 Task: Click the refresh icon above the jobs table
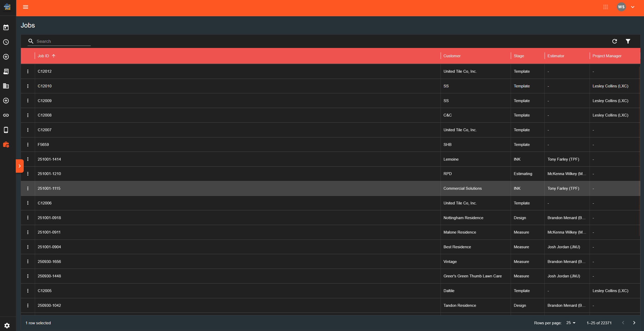(615, 41)
